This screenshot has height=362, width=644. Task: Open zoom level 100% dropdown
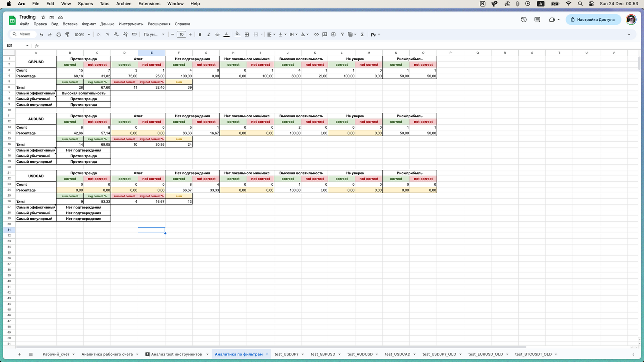coord(82,34)
